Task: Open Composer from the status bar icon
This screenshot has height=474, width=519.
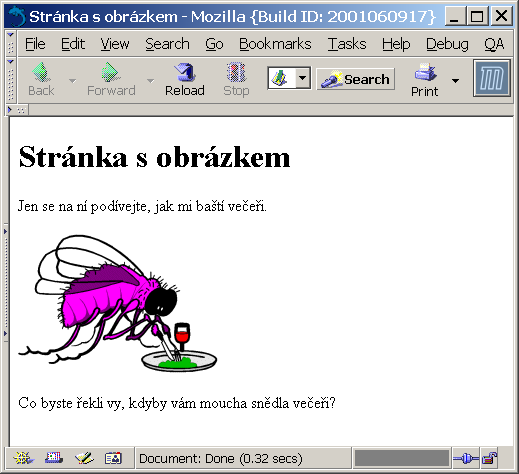Action: click(x=84, y=458)
